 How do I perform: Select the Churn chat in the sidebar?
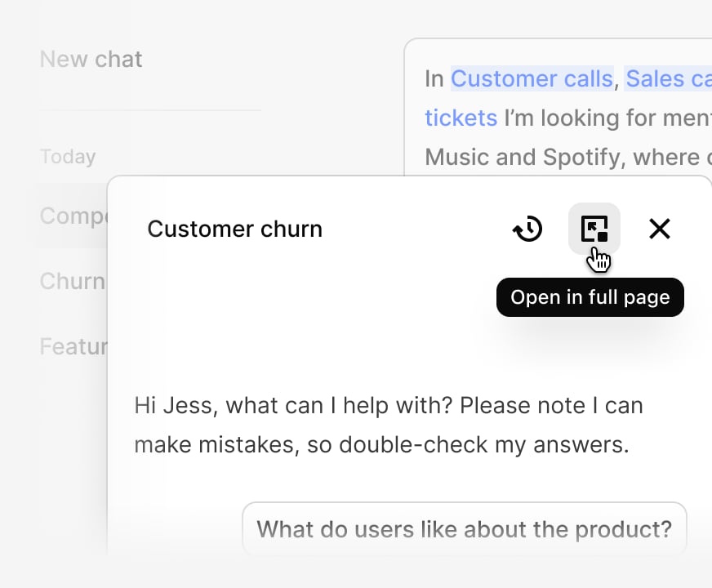[73, 281]
